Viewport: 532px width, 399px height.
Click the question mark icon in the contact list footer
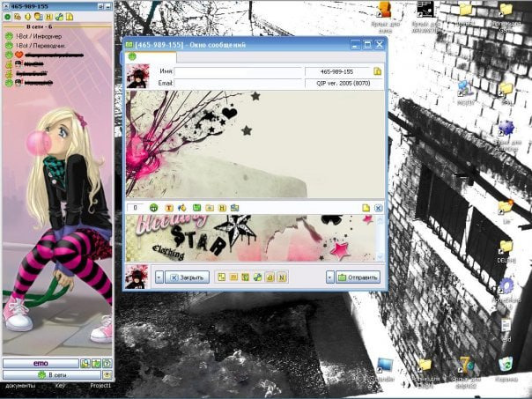point(107,363)
